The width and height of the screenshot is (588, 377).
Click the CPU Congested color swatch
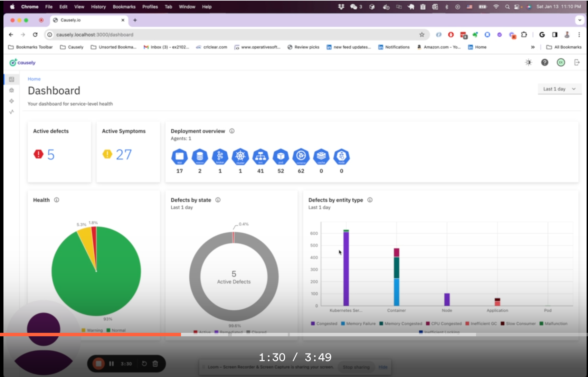coord(428,323)
